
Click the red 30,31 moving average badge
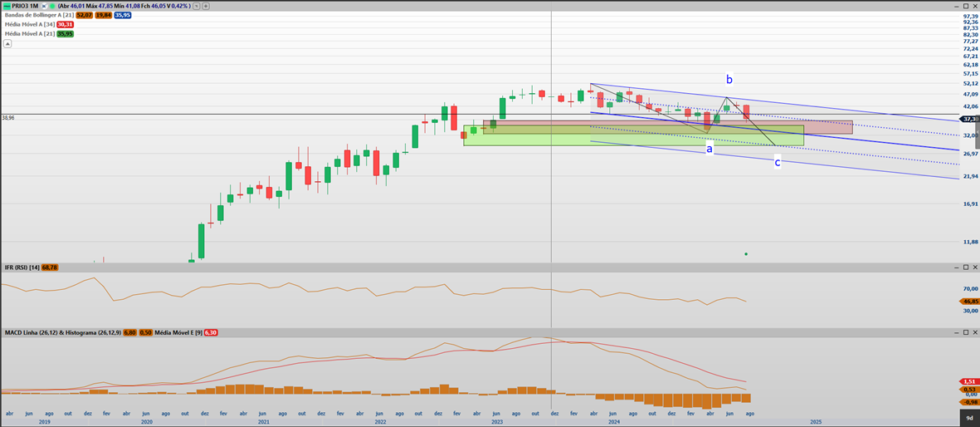pyautogui.click(x=65, y=24)
